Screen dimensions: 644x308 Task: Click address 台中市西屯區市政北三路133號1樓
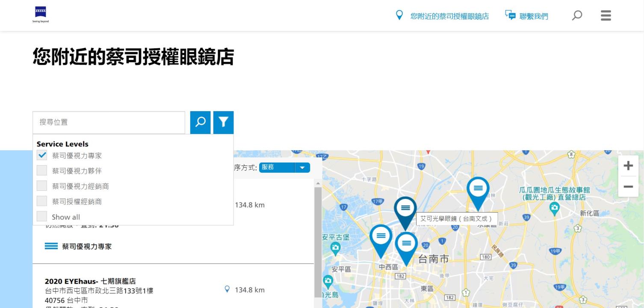pyautogui.click(x=99, y=291)
